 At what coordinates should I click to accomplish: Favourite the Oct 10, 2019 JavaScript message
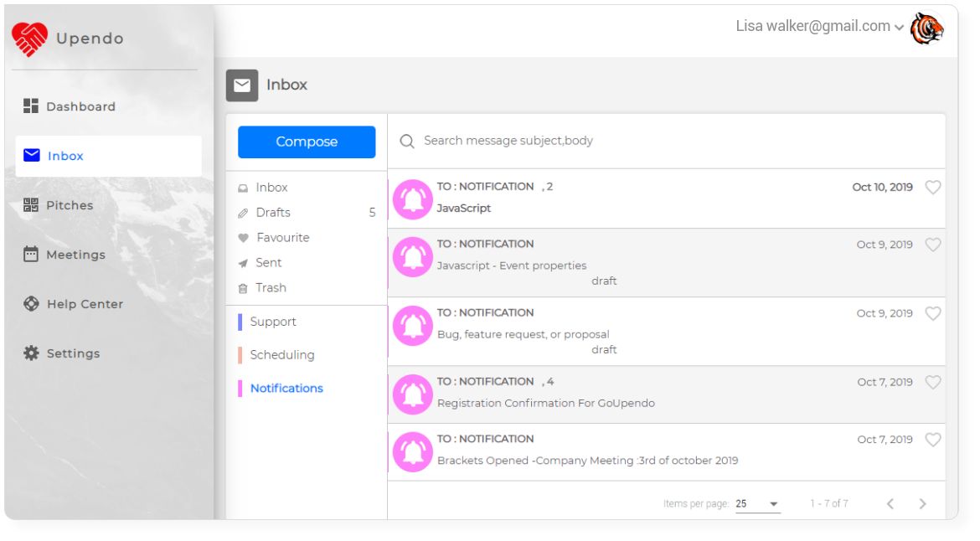point(932,188)
